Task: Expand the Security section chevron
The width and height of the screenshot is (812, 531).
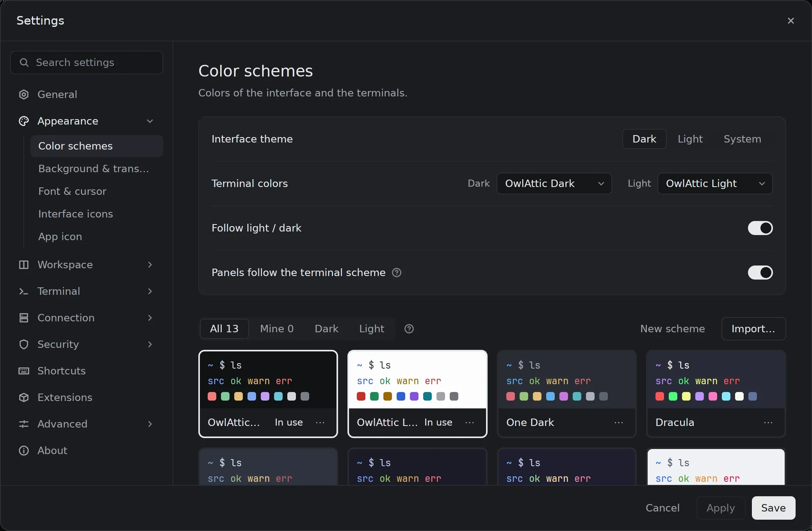Action: [x=150, y=344]
